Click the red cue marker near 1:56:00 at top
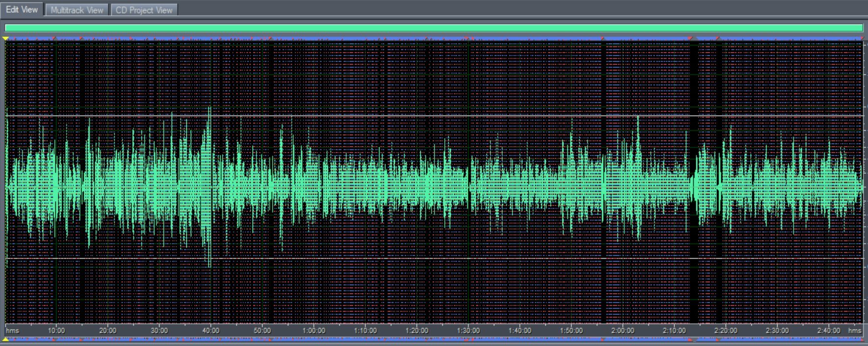This screenshot has width=868, height=346. point(603,38)
